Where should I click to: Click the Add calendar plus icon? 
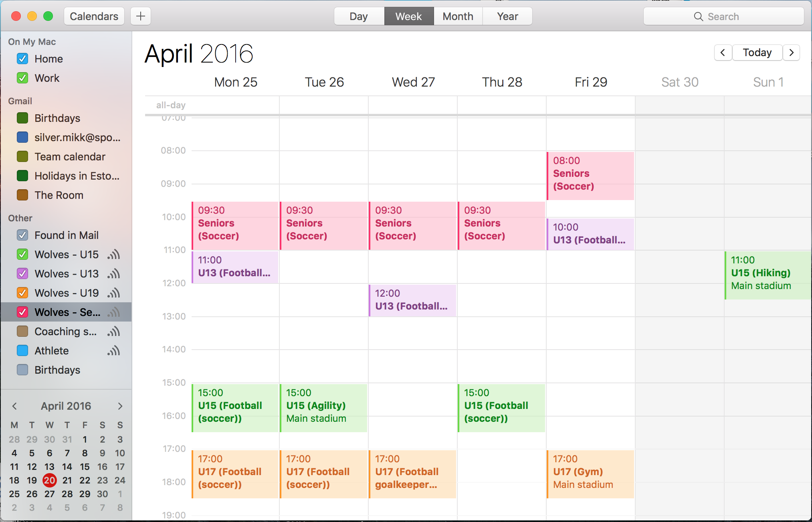(x=141, y=16)
